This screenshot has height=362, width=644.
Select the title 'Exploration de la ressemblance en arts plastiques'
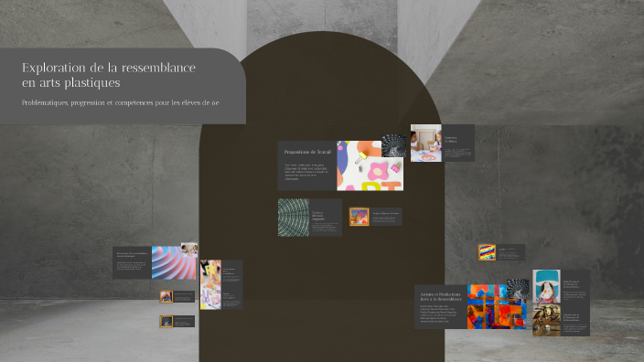(x=109, y=75)
